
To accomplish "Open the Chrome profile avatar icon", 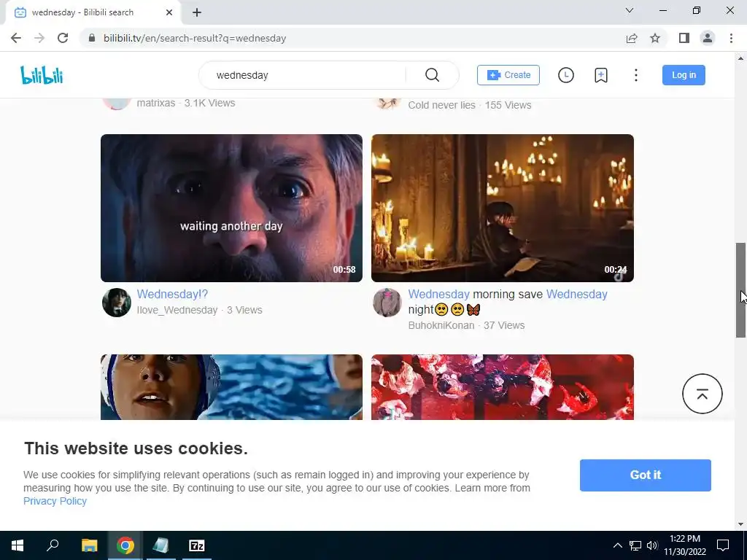I will pyautogui.click(x=708, y=38).
